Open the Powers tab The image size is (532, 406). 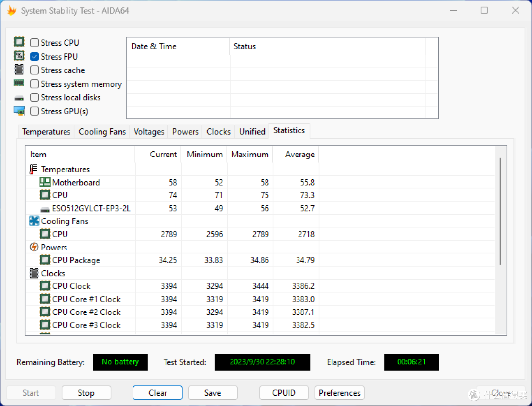[x=185, y=132]
